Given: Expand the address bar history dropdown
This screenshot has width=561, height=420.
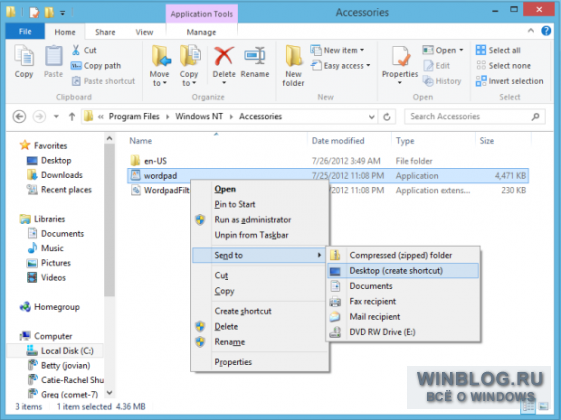Looking at the screenshot, I should click(372, 117).
